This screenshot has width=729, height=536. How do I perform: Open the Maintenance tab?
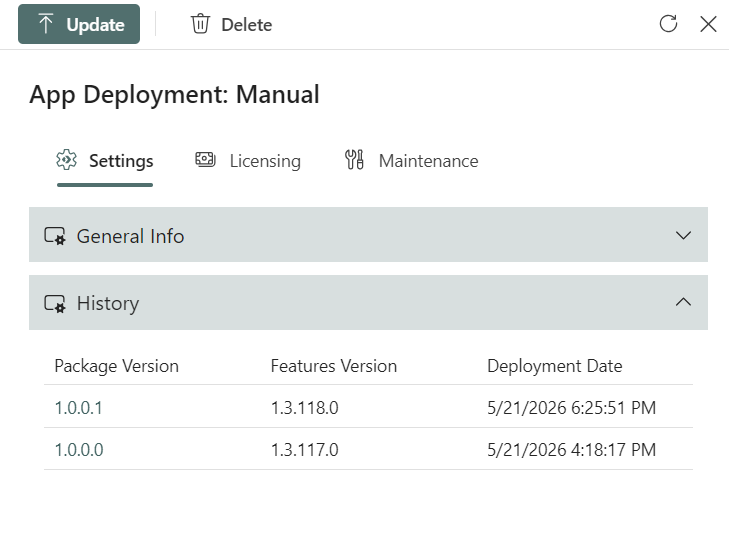[411, 161]
